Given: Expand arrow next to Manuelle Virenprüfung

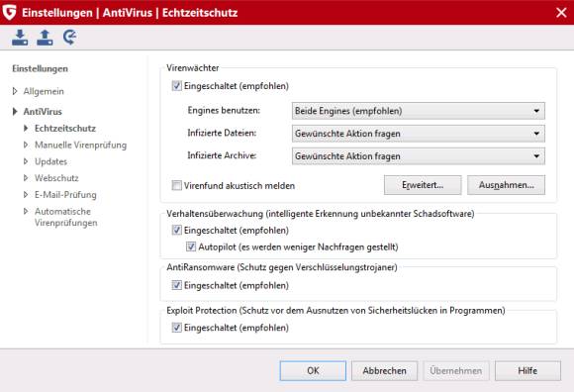Looking at the screenshot, I should [x=26, y=145].
